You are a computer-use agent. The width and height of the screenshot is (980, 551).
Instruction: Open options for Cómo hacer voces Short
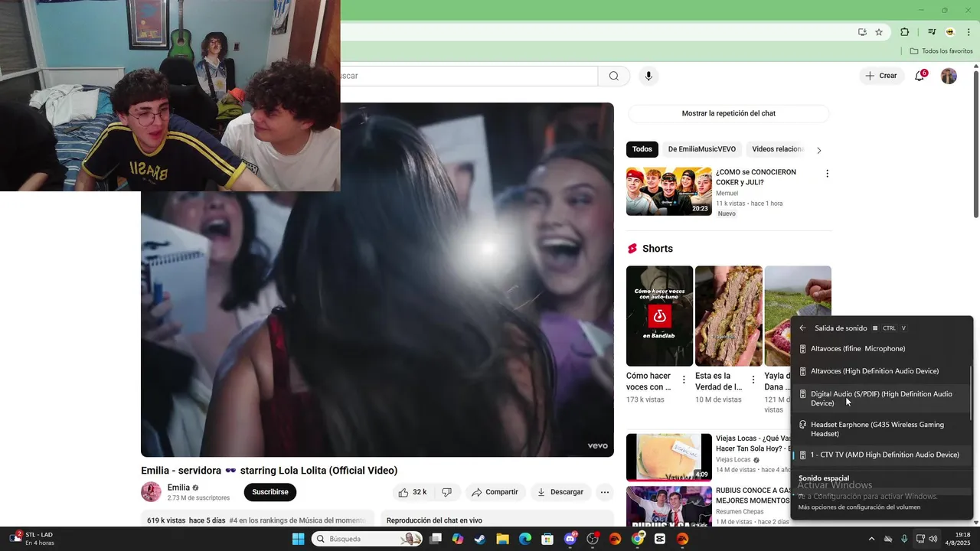(x=684, y=380)
